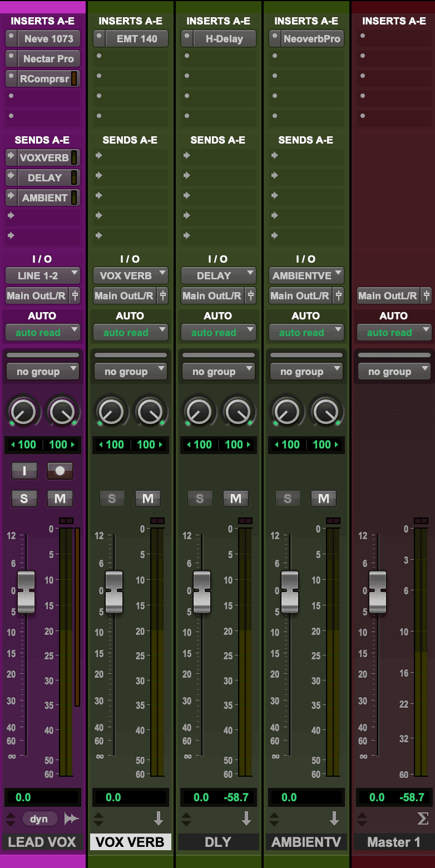The width and height of the screenshot is (435, 868).
Task: Click the right pan knob on VOX VERB
Action: [150, 413]
